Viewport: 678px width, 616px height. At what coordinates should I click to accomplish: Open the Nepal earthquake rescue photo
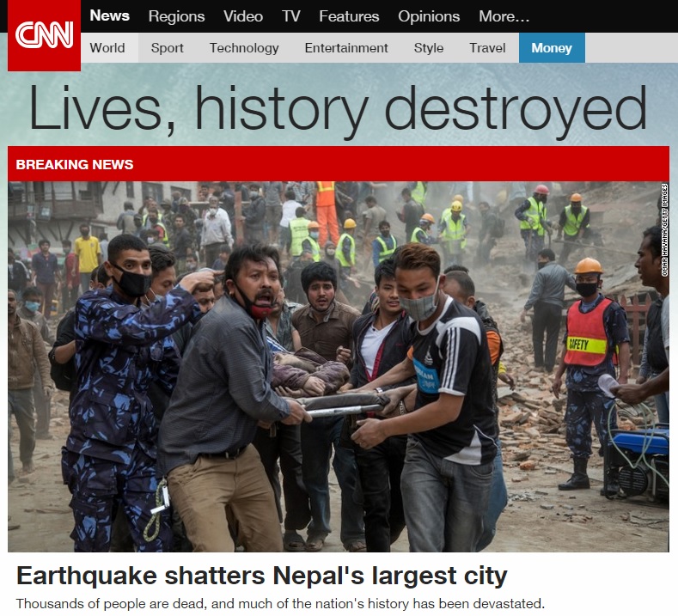click(x=339, y=367)
